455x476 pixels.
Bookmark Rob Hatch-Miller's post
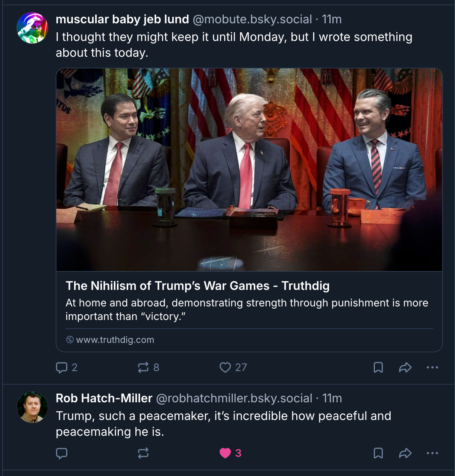point(378,453)
